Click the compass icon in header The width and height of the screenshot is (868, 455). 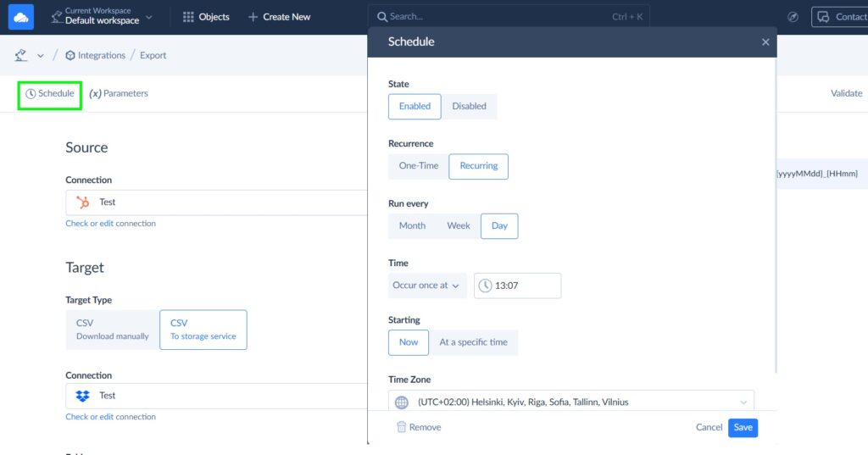(x=793, y=17)
